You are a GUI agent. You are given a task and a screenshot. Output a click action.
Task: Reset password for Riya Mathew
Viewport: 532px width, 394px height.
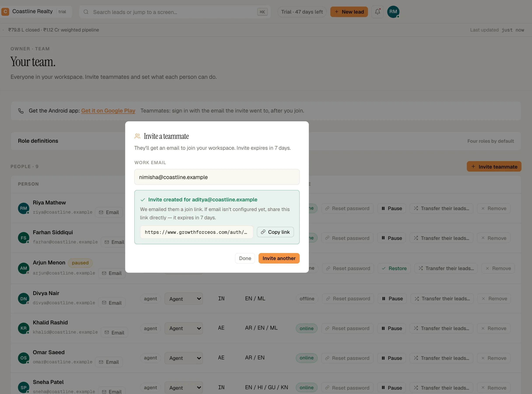pyautogui.click(x=347, y=208)
